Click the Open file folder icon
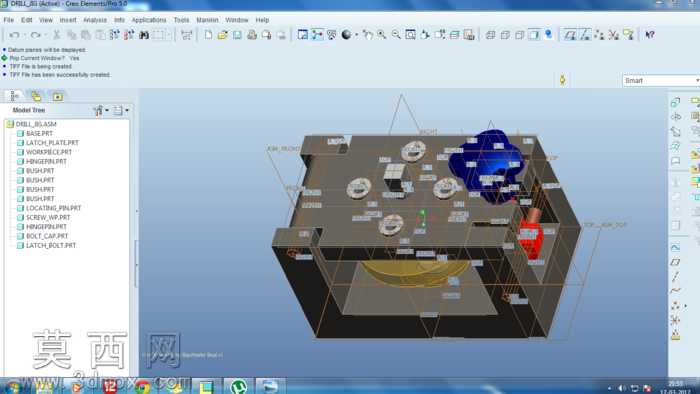The image size is (700, 394). coord(222,35)
